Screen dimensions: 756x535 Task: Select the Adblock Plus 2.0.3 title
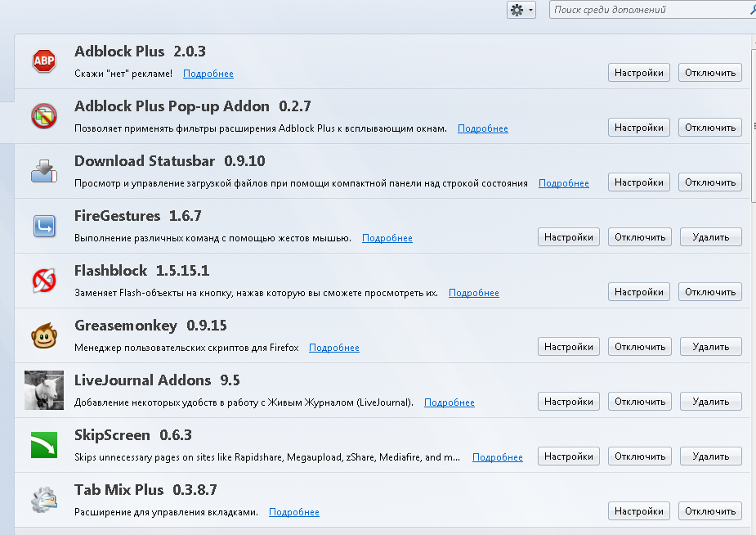140,52
